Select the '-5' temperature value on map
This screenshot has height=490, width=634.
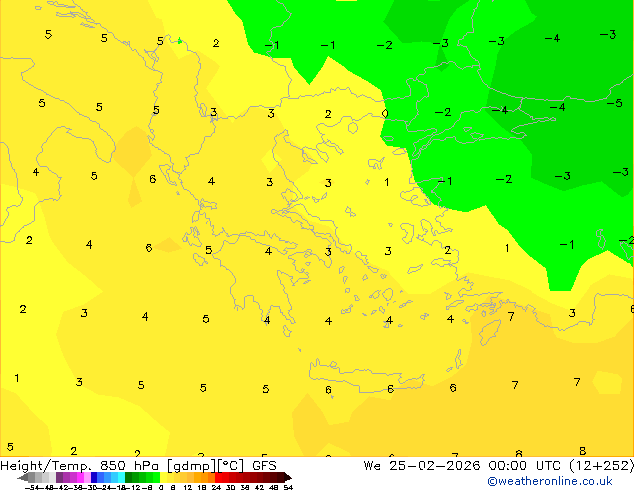614,103
